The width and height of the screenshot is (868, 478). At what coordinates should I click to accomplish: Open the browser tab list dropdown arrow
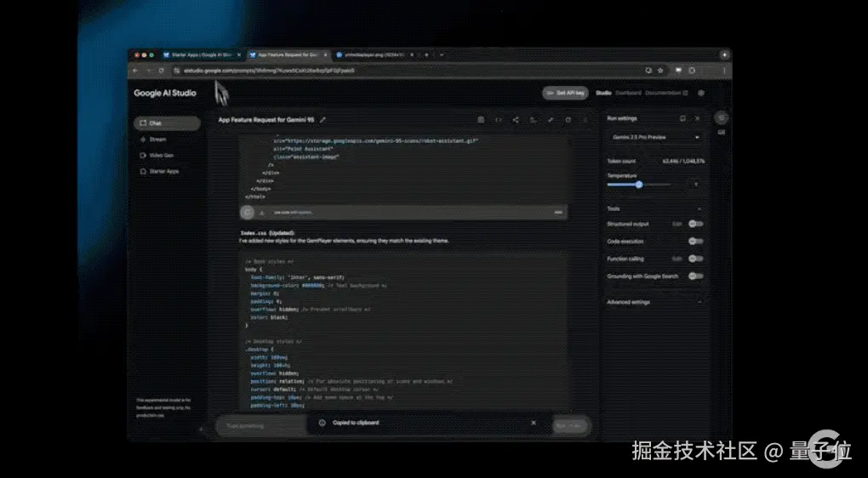[441, 54]
